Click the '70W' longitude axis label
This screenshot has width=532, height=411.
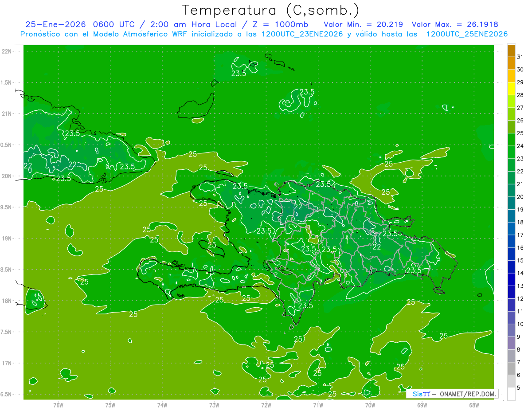point(370,405)
